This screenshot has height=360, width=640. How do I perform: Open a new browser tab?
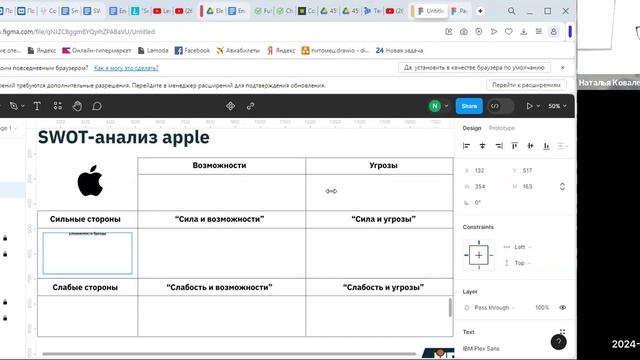point(480,11)
